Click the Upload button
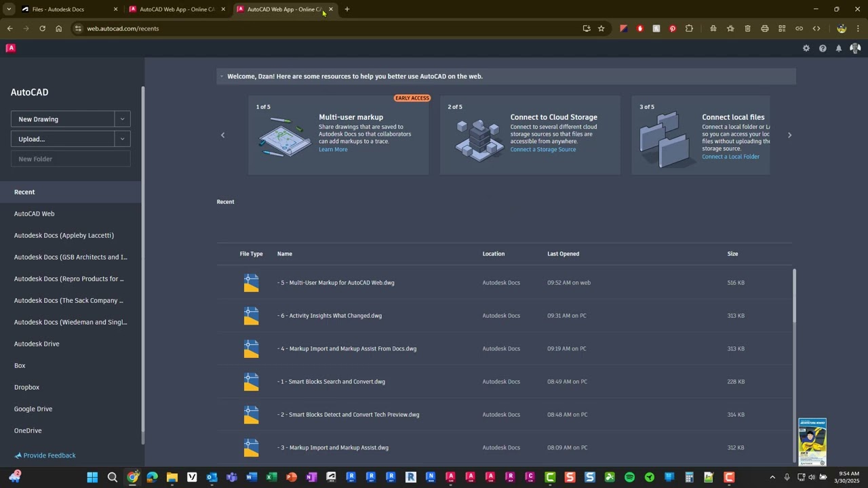This screenshot has width=868, height=488. point(63,139)
